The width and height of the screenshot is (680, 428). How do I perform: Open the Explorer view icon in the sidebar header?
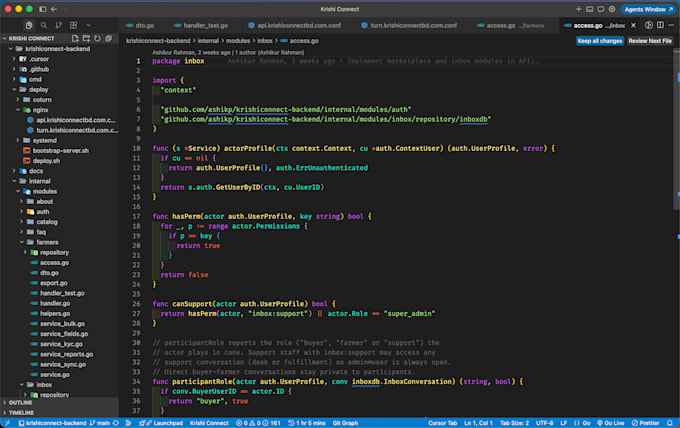pyautogui.click(x=29, y=25)
